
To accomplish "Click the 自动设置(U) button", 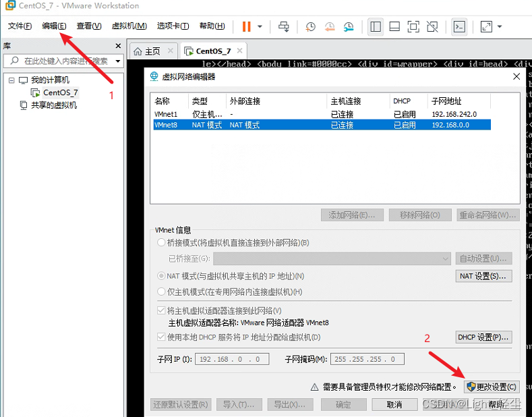I will click(483, 258).
